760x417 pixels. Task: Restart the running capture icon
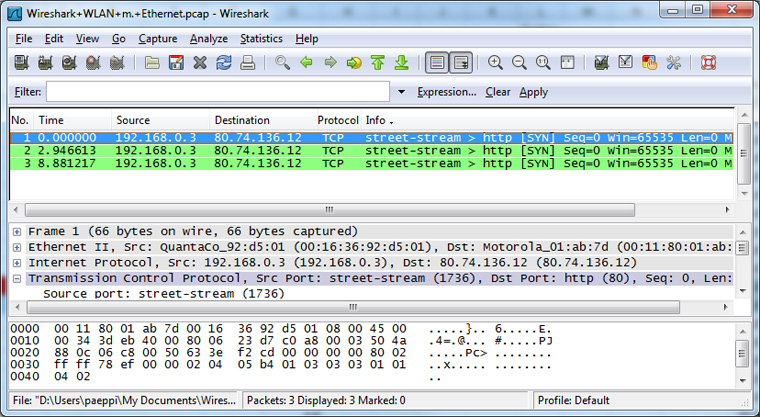pos(117,63)
